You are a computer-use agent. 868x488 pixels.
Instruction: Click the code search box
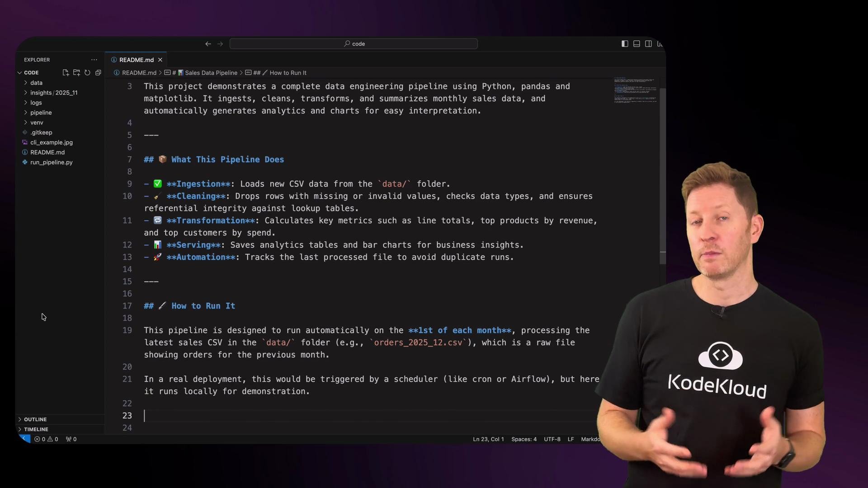(x=354, y=44)
